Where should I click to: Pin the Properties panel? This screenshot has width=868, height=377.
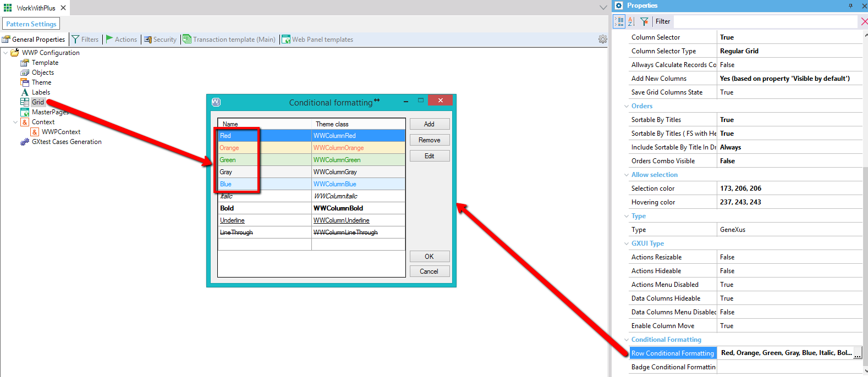pyautogui.click(x=850, y=5)
